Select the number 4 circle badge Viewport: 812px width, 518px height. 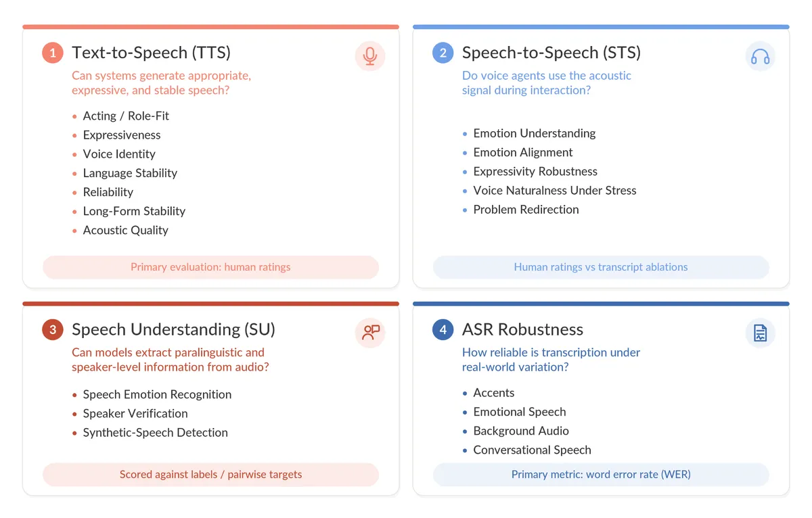[443, 329]
